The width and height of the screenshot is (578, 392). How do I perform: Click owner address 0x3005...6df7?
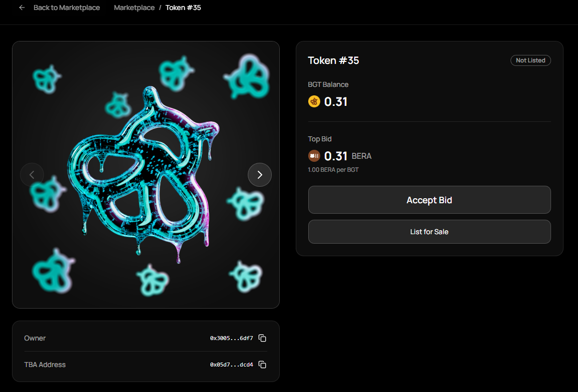point(231,338)
